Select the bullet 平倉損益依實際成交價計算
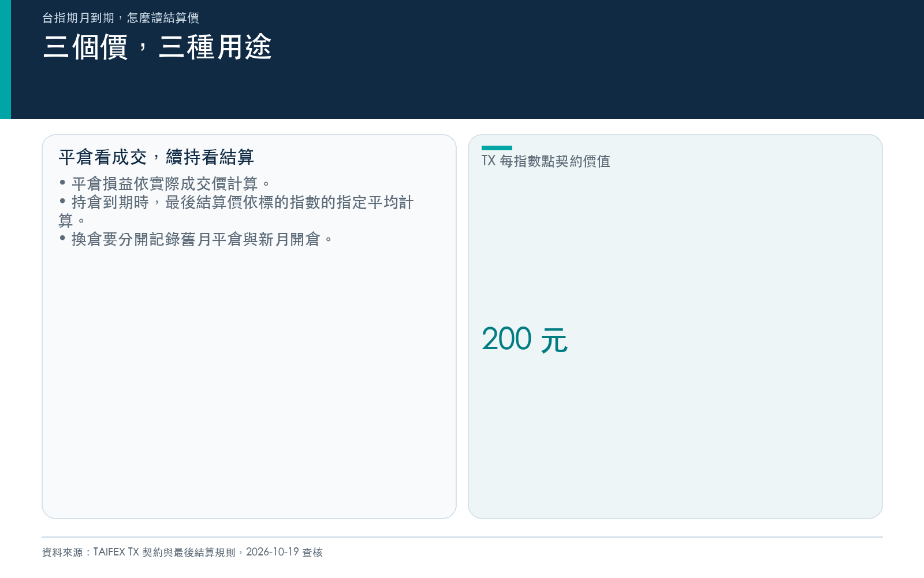This screenshot has height=578, width=924. 165,184
